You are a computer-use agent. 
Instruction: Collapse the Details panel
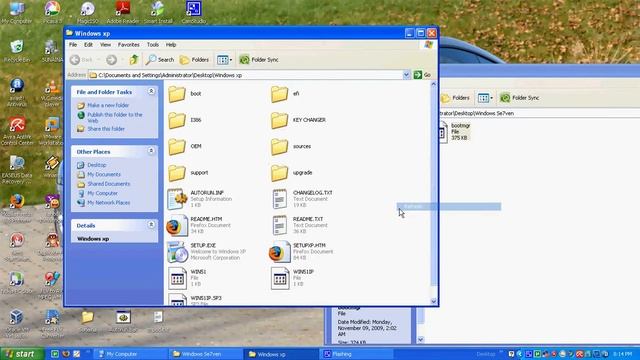coord(151,225)
